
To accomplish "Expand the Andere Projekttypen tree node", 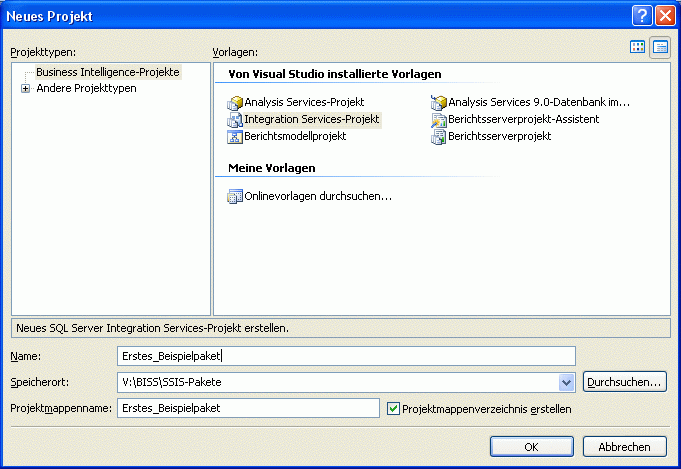I will pos(25,89).
